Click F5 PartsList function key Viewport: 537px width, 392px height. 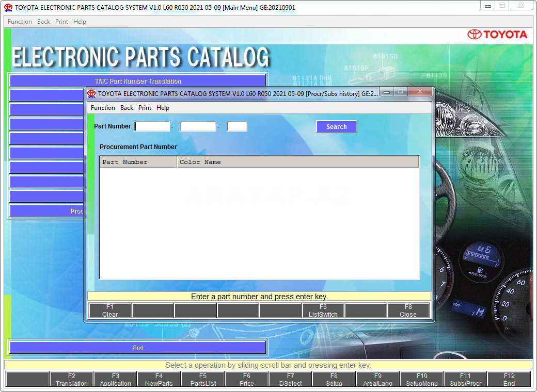(x=203, y=379)
